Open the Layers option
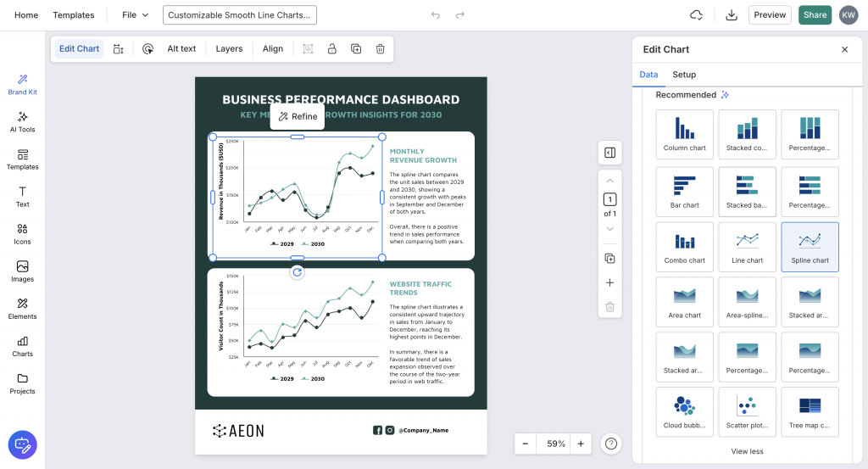868x469 pixels. pos(229,48)
